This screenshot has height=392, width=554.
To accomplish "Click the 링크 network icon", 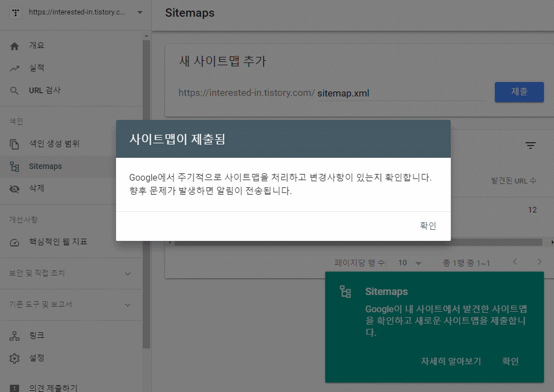I will (x=15, y=336).
